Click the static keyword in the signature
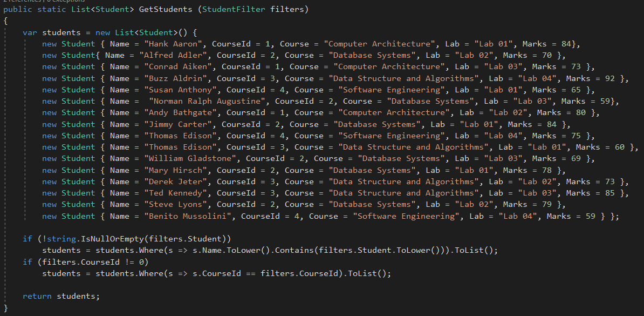 pos(52,9)
